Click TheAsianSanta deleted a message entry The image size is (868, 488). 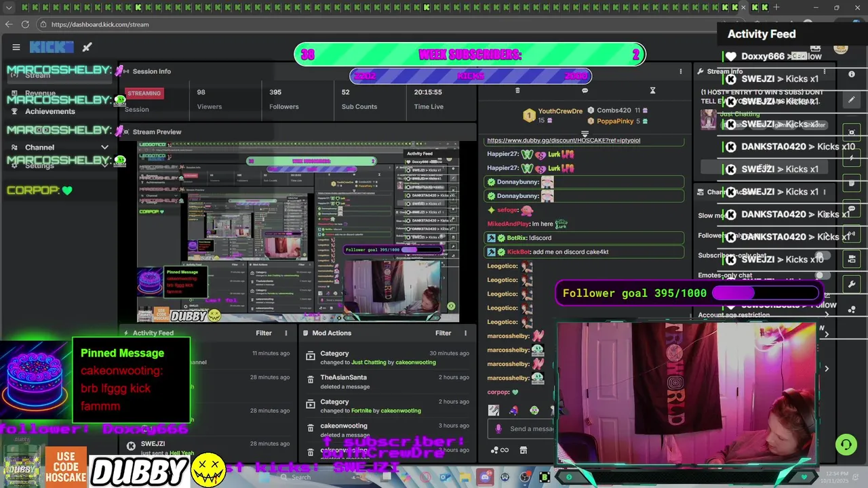click(387, 382)
